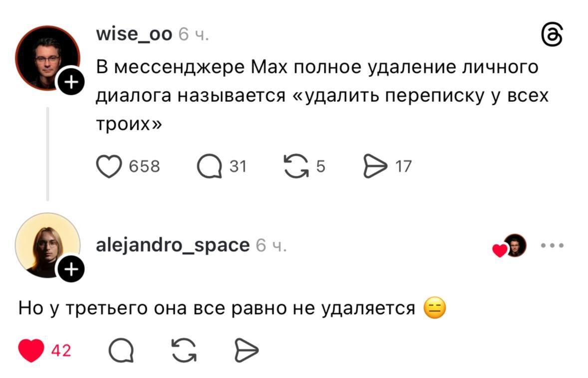588x378 pixels.
Task: Open comments on the wise_oo post
Action: point(209,166)
